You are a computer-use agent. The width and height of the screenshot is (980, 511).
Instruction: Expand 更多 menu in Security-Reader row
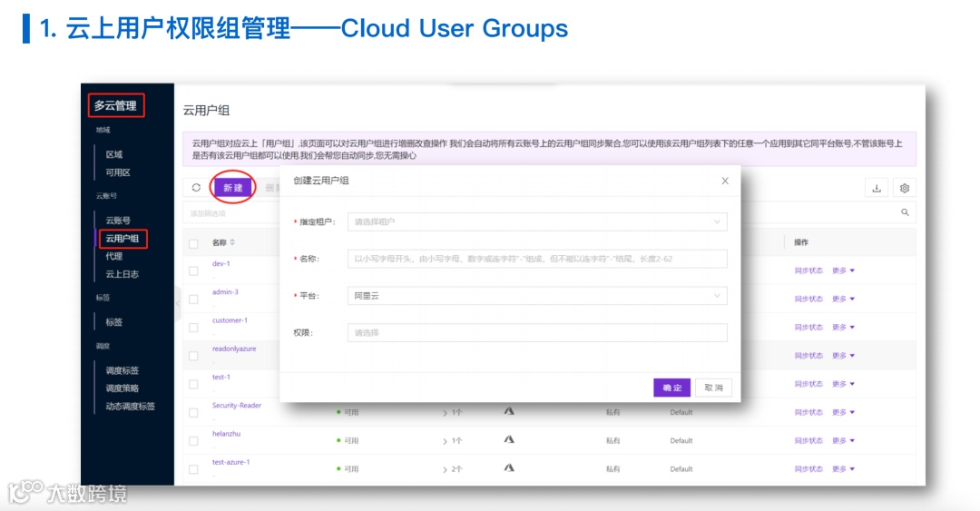tap(843, 412)
